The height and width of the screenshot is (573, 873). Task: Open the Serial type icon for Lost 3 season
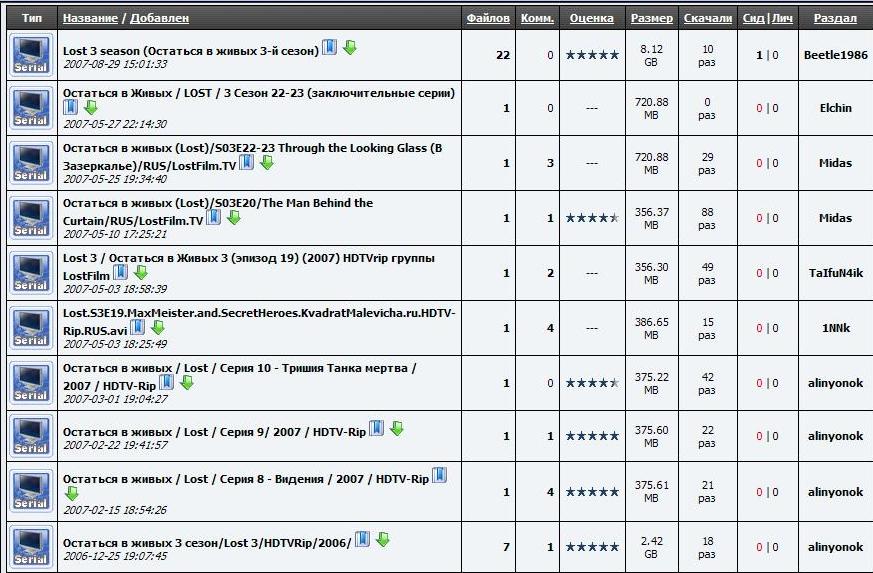pyautogui.click(x=31, y=55)
